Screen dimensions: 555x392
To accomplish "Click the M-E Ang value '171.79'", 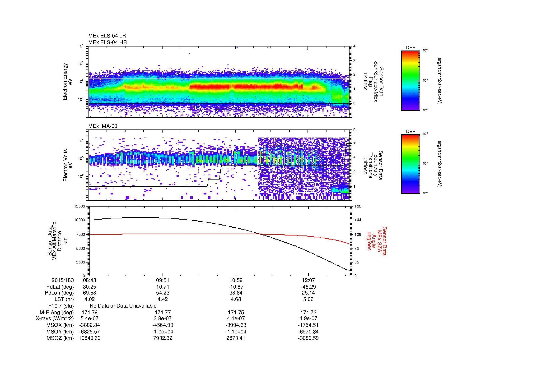I will click(90, 313).
